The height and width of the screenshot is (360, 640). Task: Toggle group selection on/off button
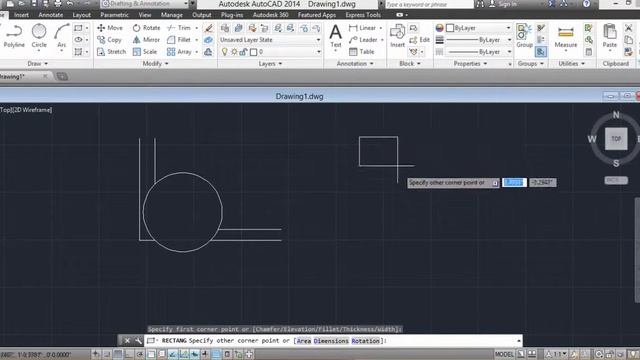tap(541, 52)
